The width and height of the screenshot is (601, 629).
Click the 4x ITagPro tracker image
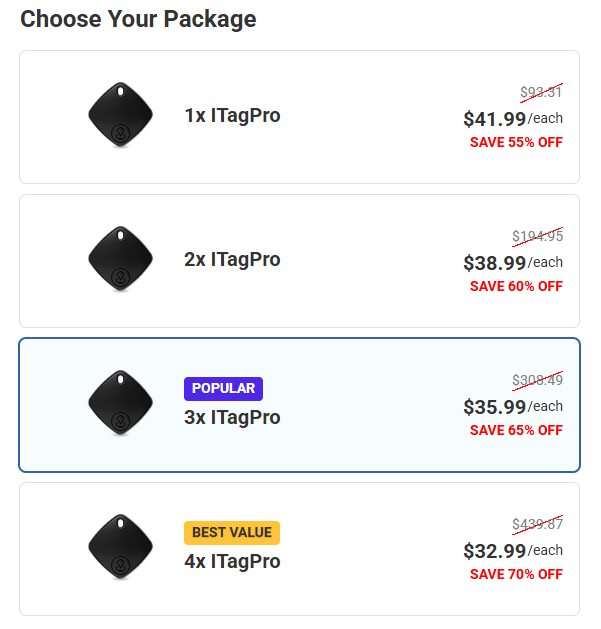[120, 547]
